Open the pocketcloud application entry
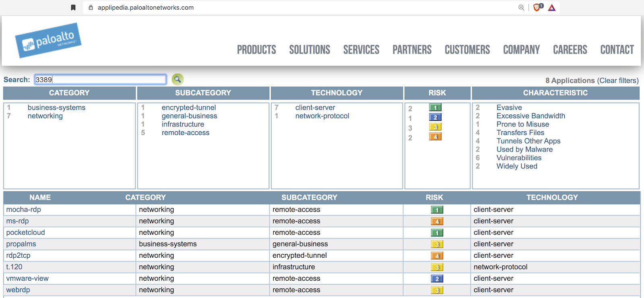644x298 pixels. coord(25,232)
